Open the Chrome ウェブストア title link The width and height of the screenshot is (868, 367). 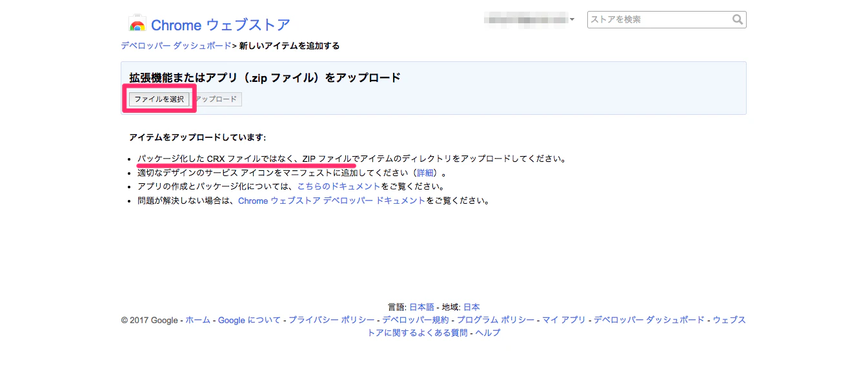pos(221,25)
